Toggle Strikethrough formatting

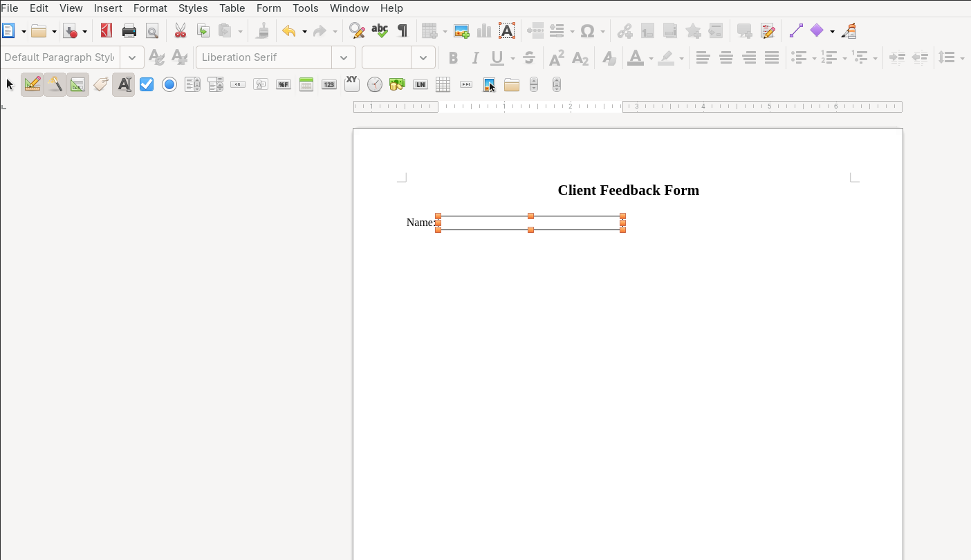tap(529, 58)
